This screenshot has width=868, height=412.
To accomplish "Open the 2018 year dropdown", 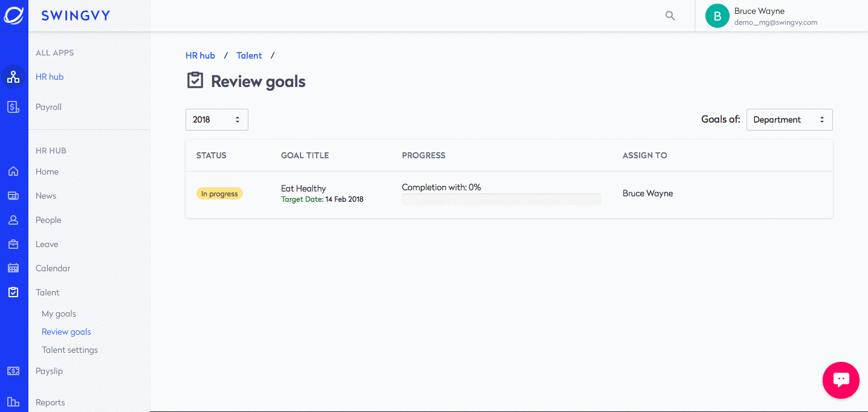I will 217,120.
